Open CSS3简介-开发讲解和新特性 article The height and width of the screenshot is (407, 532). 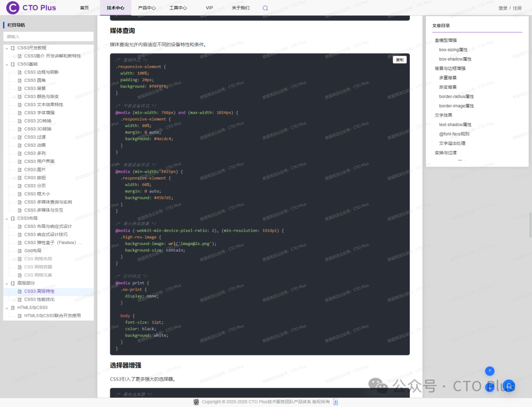[x=53, y=56]
